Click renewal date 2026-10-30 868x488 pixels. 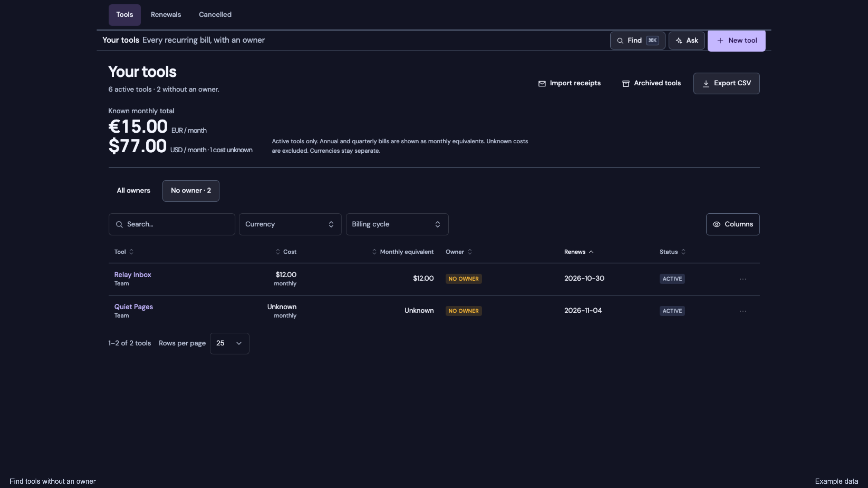point(584,278)
